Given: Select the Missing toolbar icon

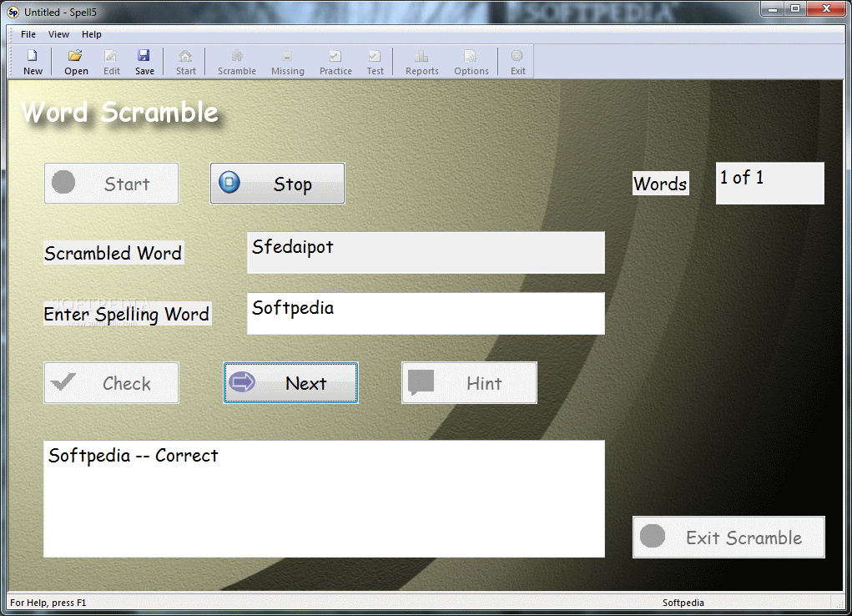Looking at the screenshot, I should point(287,62).
